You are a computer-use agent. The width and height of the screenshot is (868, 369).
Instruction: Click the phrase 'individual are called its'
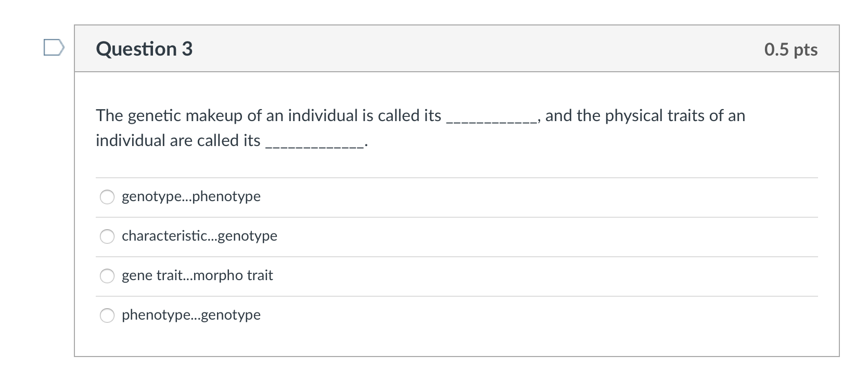178,140
